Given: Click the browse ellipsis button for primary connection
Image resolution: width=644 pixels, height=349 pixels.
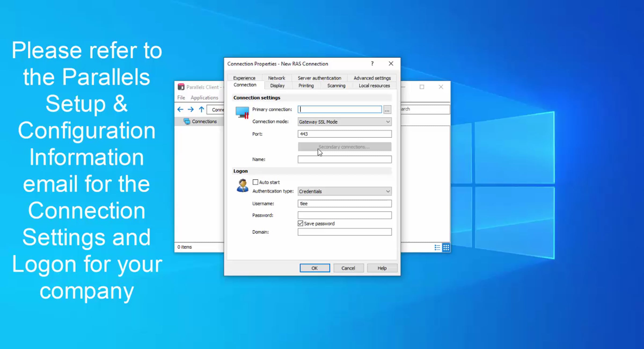Looking at the screenshot, I should pyautogui.click(x=387, y=110).
